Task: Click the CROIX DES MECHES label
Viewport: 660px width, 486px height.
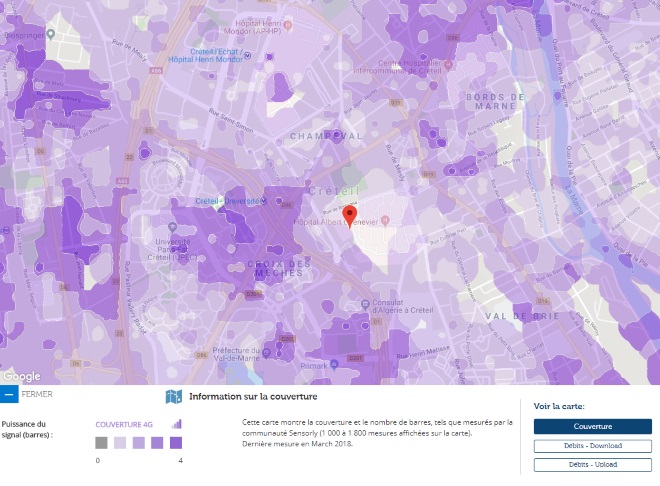Action: click(279, 268)
